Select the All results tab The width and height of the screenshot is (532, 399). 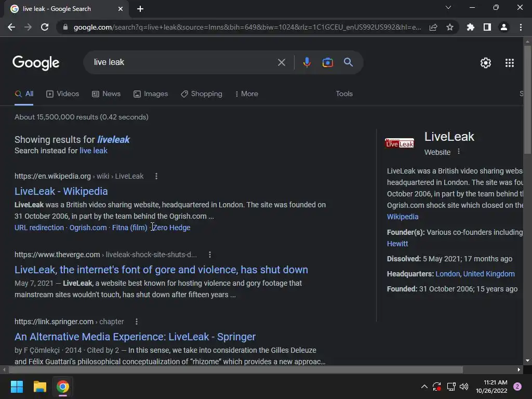[24, 94]
